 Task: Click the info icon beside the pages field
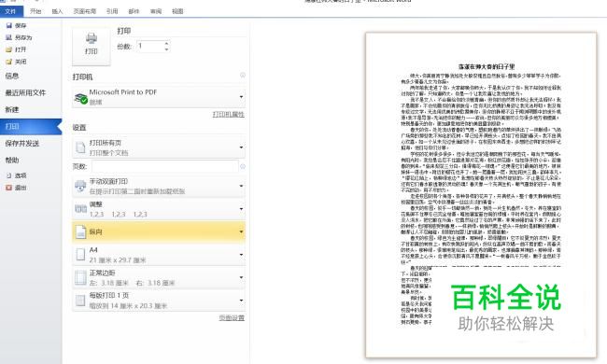[x=243, y=166]
